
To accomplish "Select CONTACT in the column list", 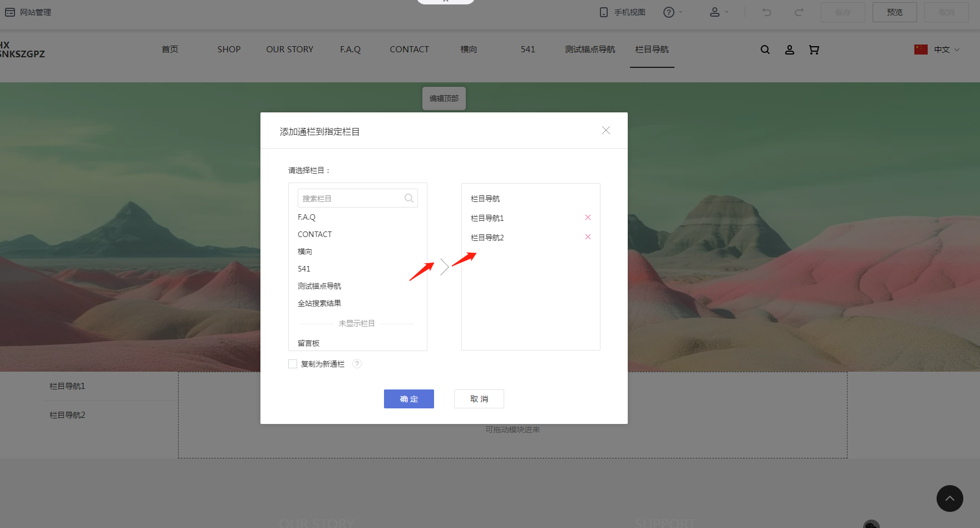I will pos(314,234).
